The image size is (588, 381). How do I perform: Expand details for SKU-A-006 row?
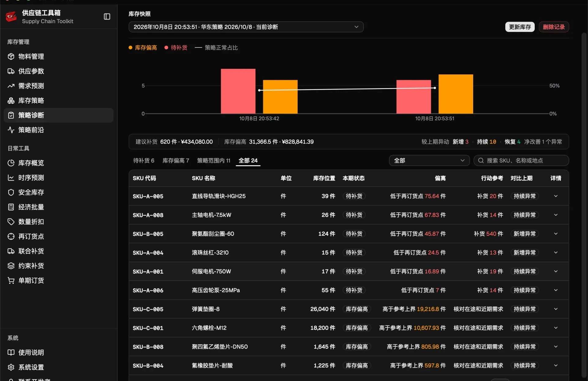click(x=556, y=290)
